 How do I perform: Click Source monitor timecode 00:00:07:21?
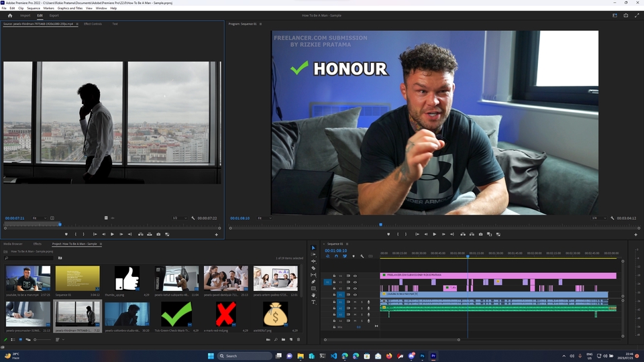pyautogui.click(x=14, y=218)
